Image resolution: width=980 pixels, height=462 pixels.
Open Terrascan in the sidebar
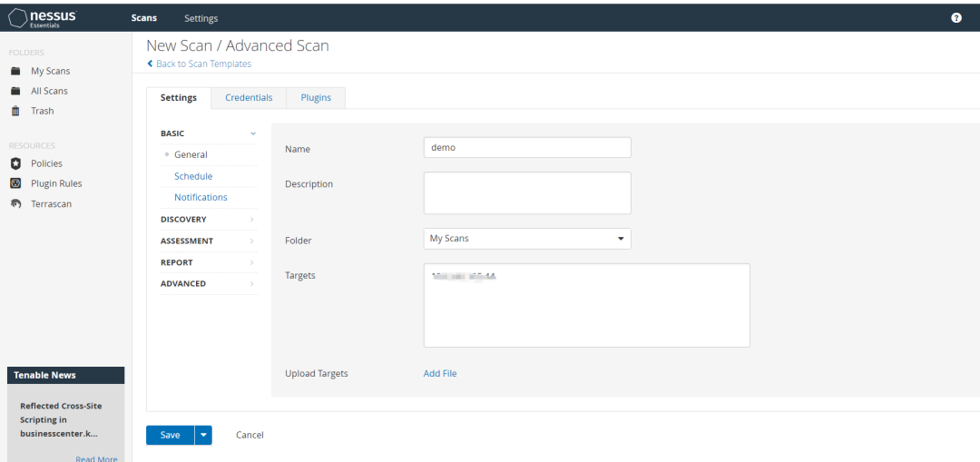(x=51, y=204)
